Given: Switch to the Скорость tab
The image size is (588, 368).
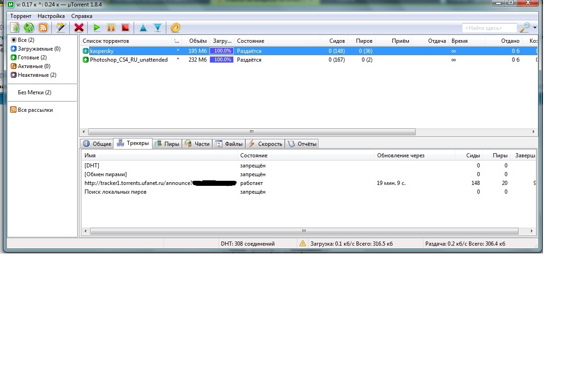Looking at the screenshot, I should pyautogui.click(x=265, y=144).
